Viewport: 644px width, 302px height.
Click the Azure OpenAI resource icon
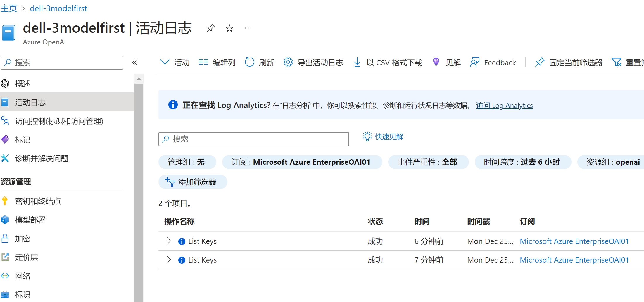click(x=8, y=33)
